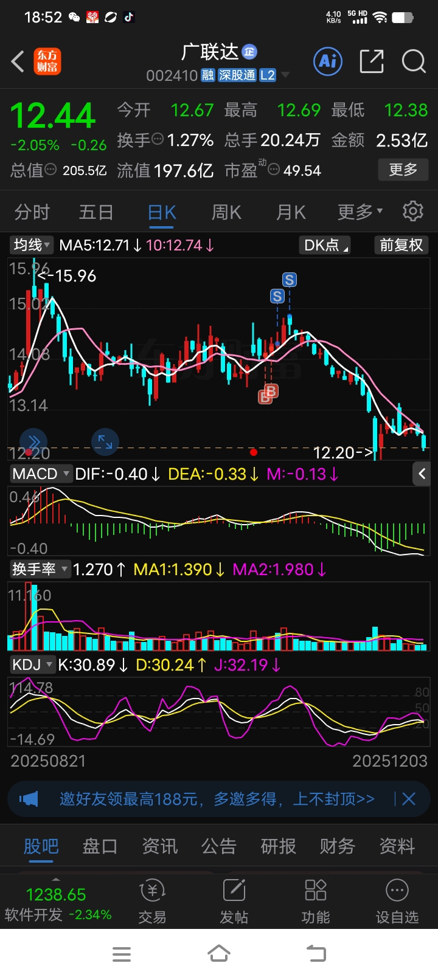Tap the back arrow icon

pyautogui.click(x=18, y=61)
